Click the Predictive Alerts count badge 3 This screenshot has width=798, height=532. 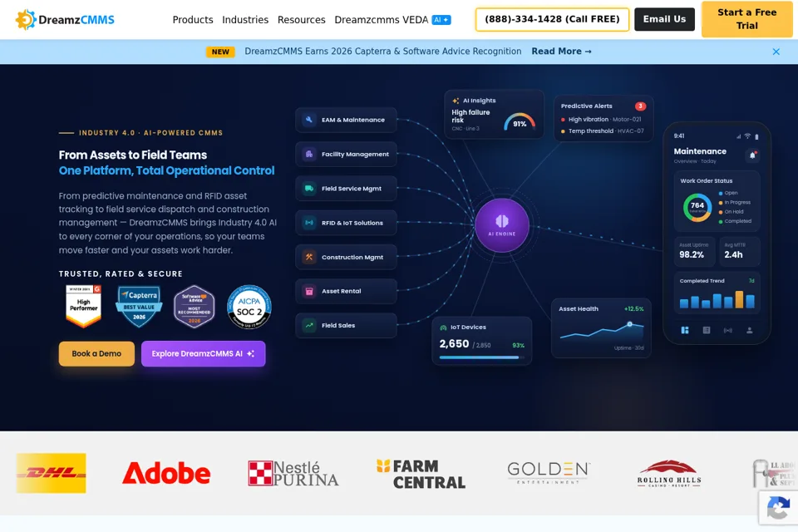[x=640, y=106]
